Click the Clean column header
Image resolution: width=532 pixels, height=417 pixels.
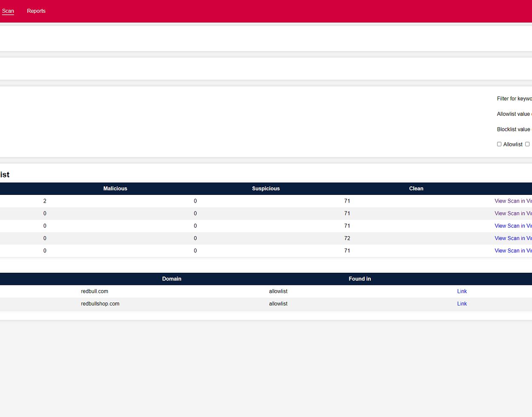[x=416, y=189]
